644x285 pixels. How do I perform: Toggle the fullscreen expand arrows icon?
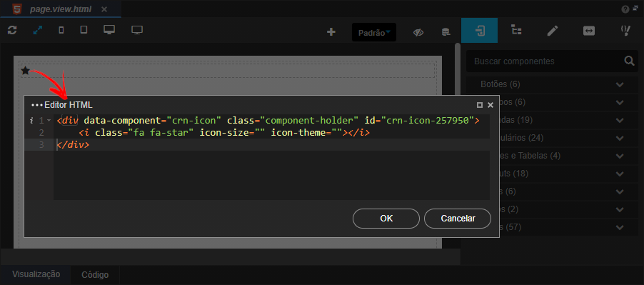(38, 30)
